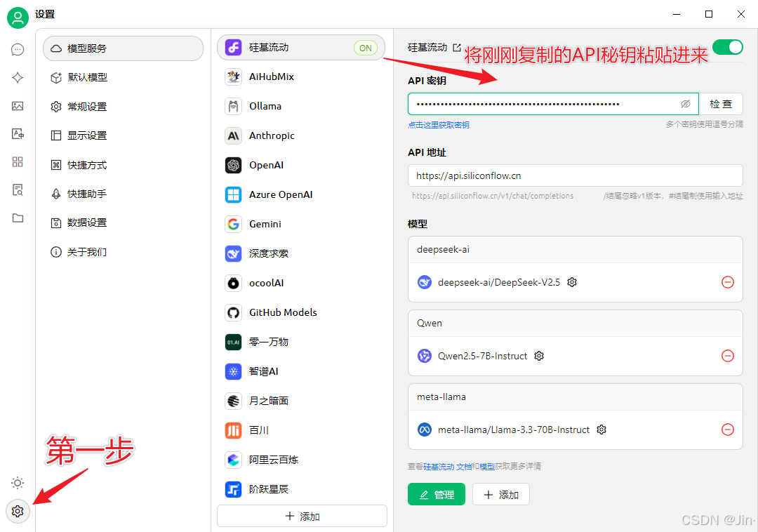Open settings gear for deepseek-ai/DeepSeek-V2.5
This screenshot has height=532, width=758.
[572, 282]
